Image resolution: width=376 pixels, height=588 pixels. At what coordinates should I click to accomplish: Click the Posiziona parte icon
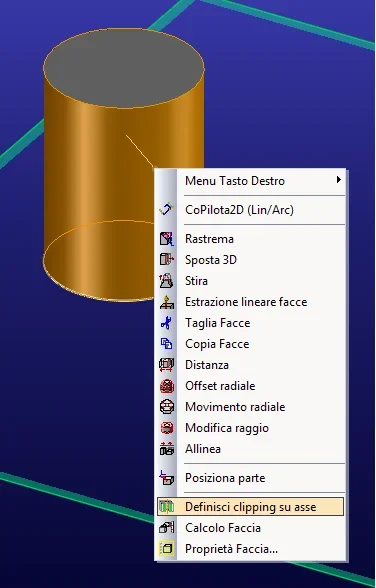(x=167, y=478)
